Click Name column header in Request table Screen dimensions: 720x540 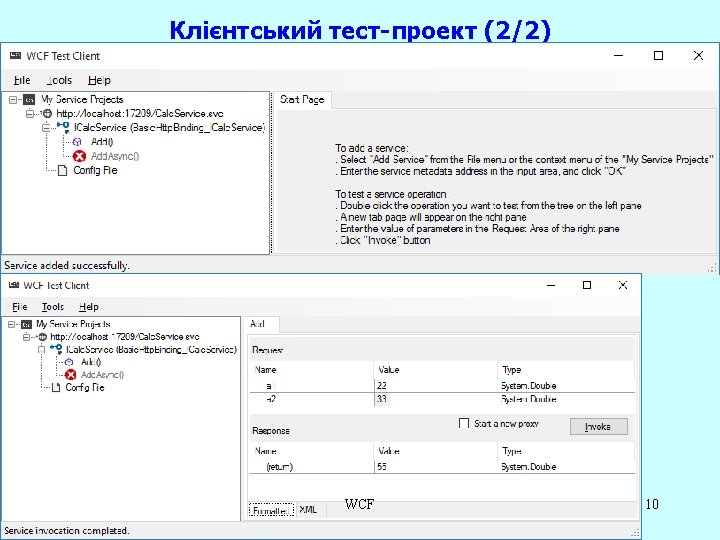click(x=312, y=370)
